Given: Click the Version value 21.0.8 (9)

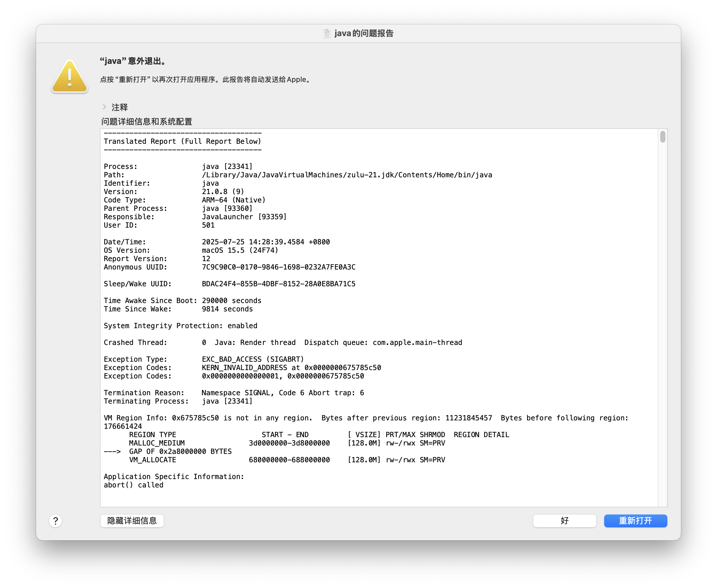Looking at the screenshot, I should (x=223, y=192).
